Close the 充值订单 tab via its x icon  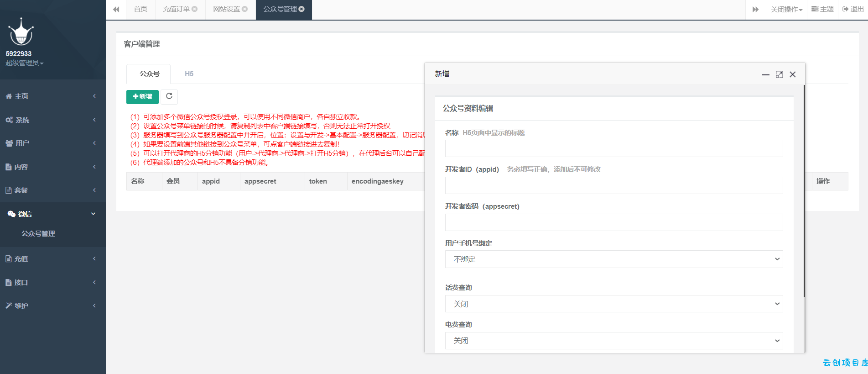coord(195,9)
